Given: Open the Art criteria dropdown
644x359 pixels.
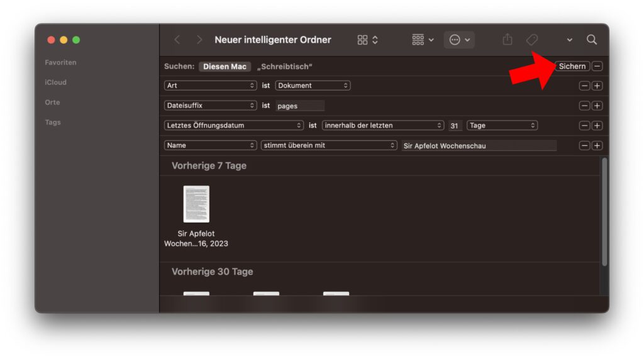Looking at the screenshot, I should (210, 86).
